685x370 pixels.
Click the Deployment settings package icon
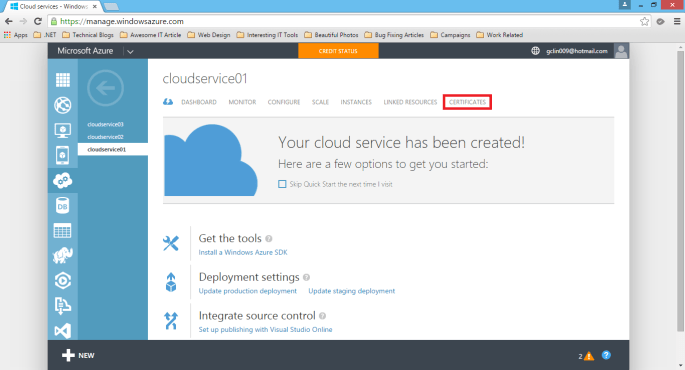click(x=171, y=282)
